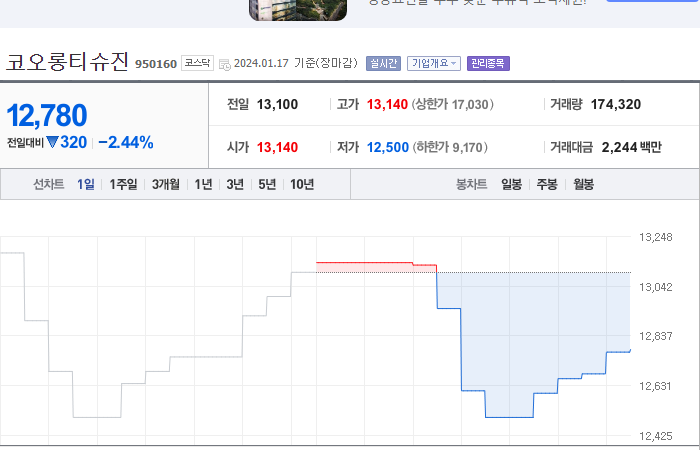Click the 12,425 axis label
Screen dimensions: 700x450
[x=655, y=436]
